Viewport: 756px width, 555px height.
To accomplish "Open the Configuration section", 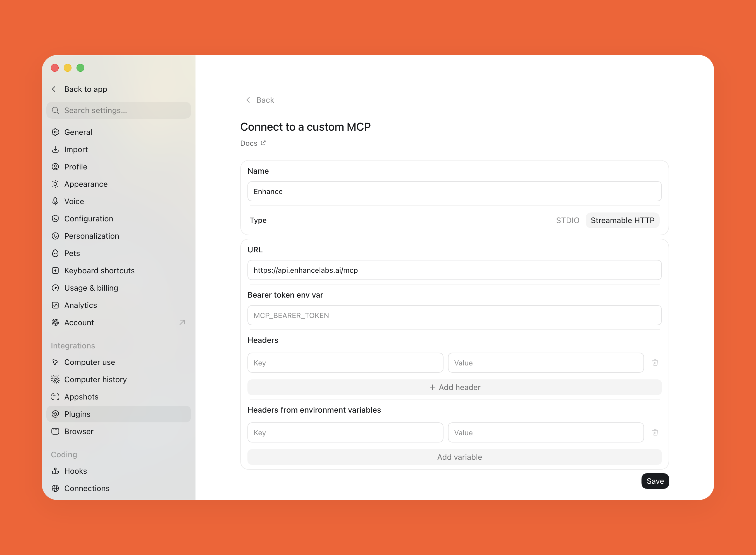I will (119, 219).
